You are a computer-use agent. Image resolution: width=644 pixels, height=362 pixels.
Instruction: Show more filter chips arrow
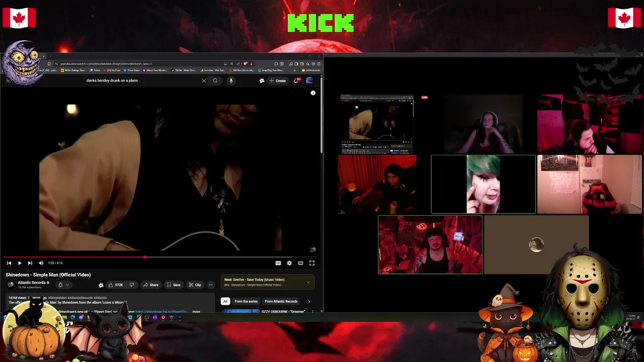pyautogui.click(x=308, y=301)
